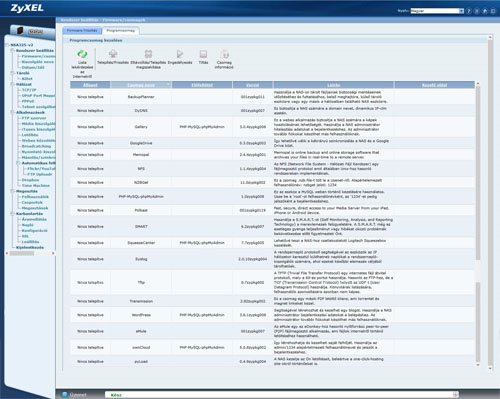Open TCP/IP network settings
The image size is (500, 399).
(x=29, y=90)
